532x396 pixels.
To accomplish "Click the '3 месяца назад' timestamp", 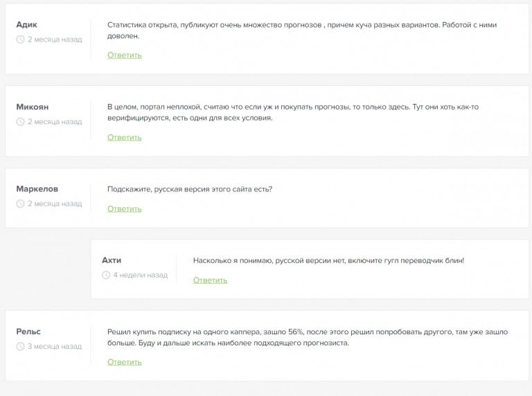I will coord(55,346).
